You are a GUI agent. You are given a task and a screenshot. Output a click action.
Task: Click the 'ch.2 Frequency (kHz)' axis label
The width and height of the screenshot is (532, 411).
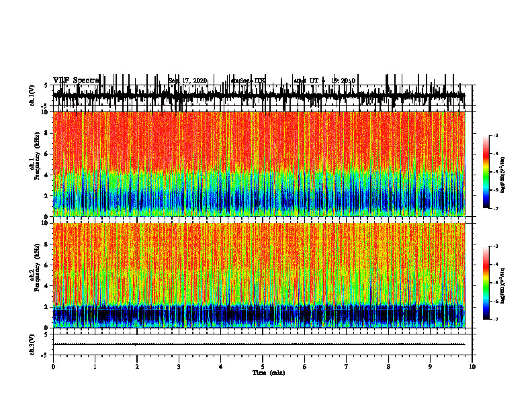click(35, 267)
